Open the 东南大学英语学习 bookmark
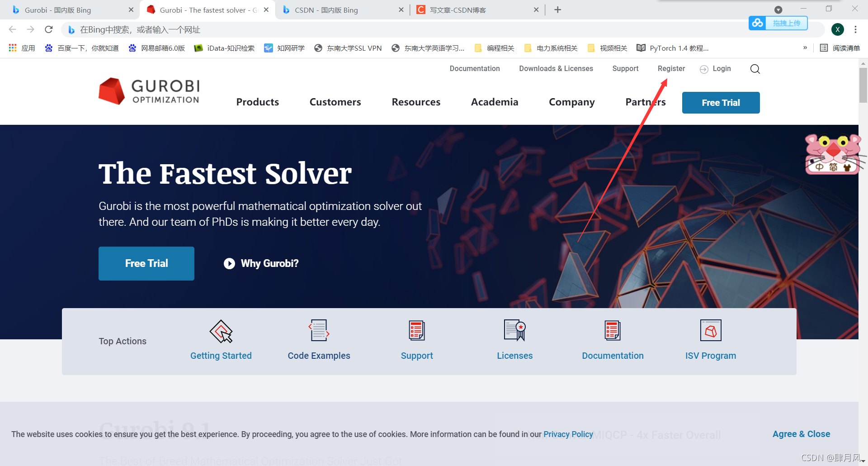868x466 pixels. click(x=428, y=48)
